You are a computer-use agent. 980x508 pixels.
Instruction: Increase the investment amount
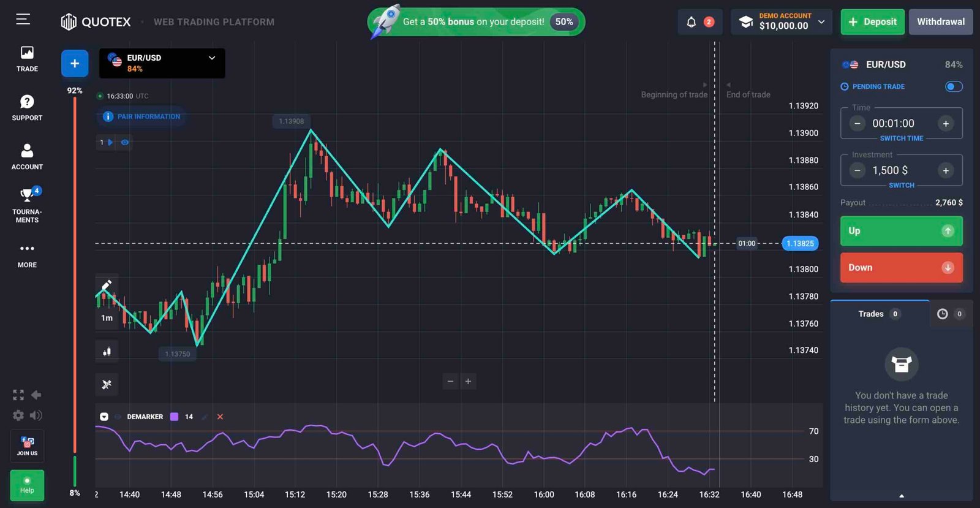[946, 170]
